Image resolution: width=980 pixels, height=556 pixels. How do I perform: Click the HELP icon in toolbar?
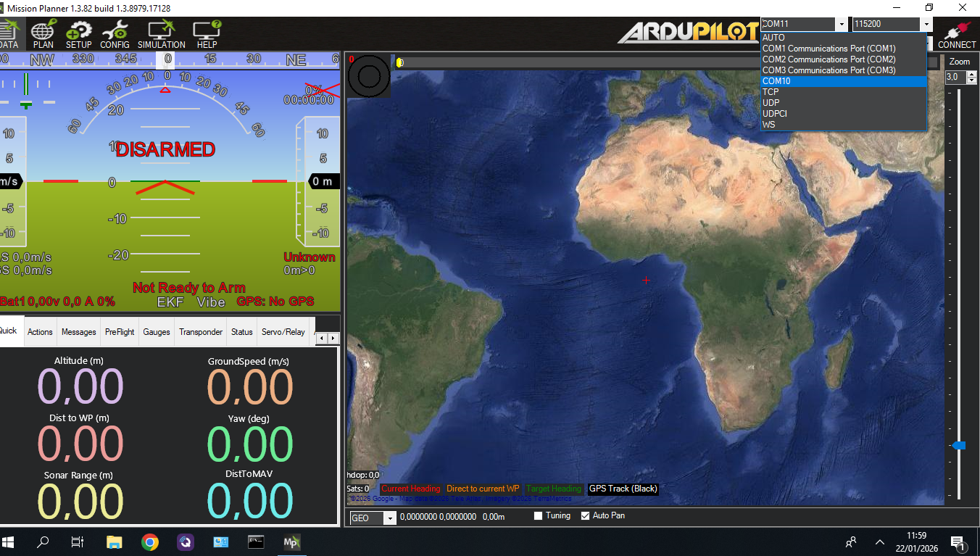pyautogui.click(x=207, y=34)
